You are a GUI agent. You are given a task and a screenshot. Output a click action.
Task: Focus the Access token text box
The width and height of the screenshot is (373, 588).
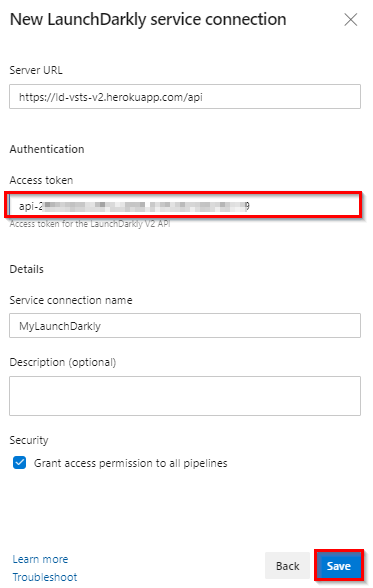(185, 206)
